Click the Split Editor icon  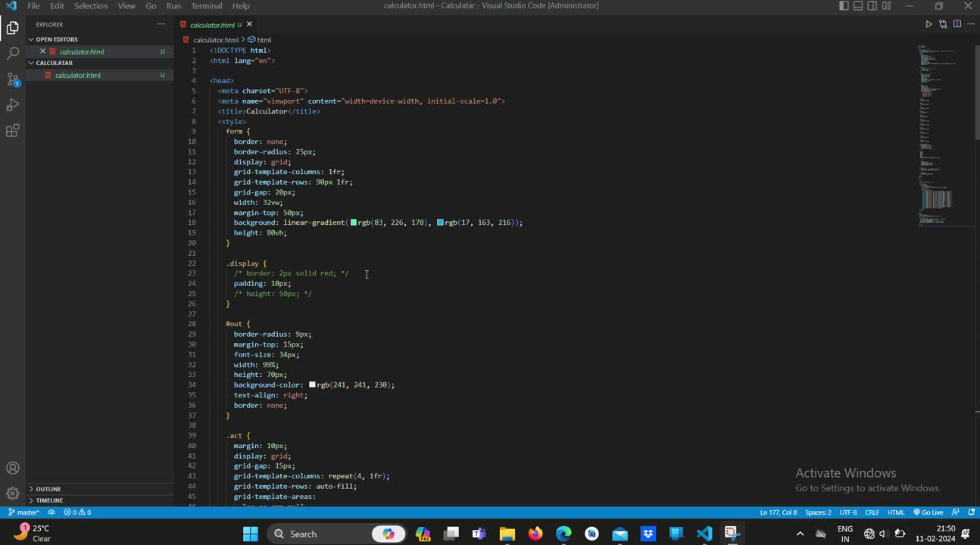pyautogui.click(x=957, y=24)
